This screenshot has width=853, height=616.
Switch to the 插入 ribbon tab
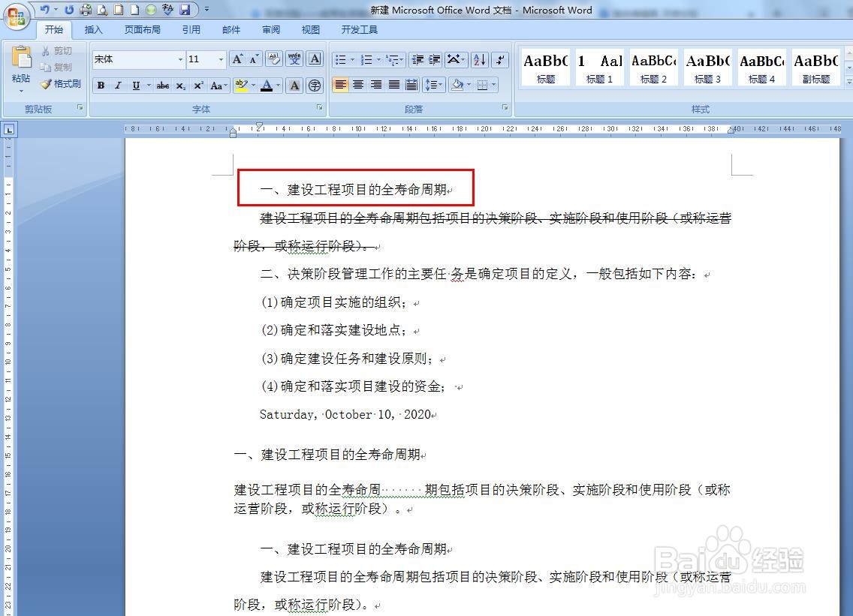pyautogui.click(x=93, y=29)
